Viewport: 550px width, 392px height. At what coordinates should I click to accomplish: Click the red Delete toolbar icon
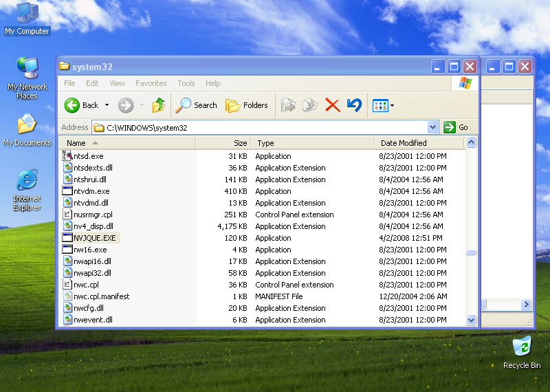(x=332, y=105)
